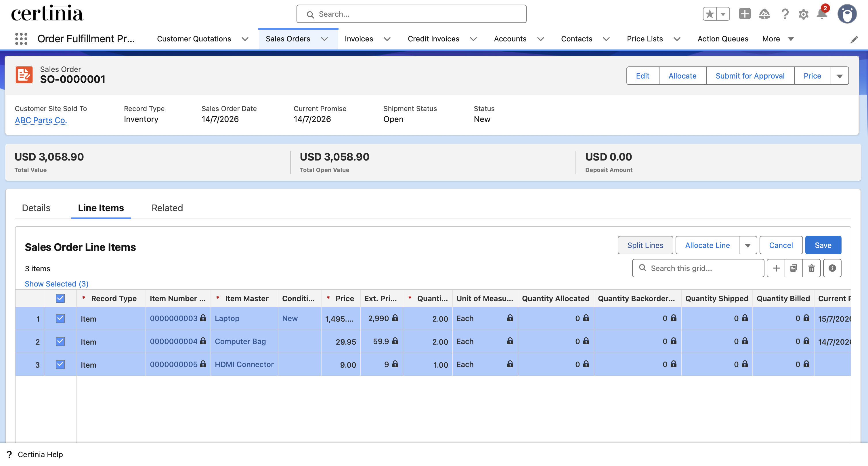Click the lock icon next to 0000000003

click(203, 318)
